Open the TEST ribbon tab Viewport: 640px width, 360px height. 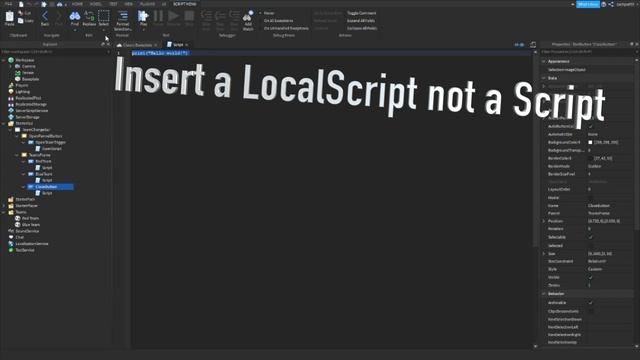[113, 4]
